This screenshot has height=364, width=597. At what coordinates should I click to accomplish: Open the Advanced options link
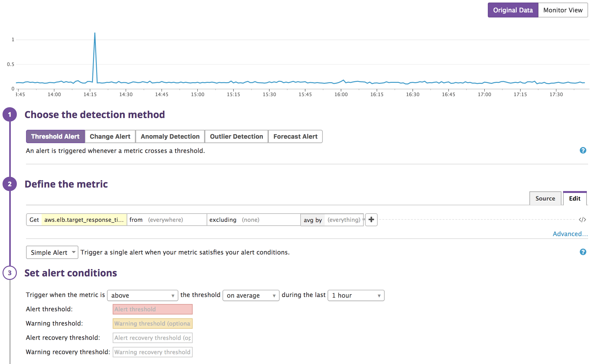point(570,234)
